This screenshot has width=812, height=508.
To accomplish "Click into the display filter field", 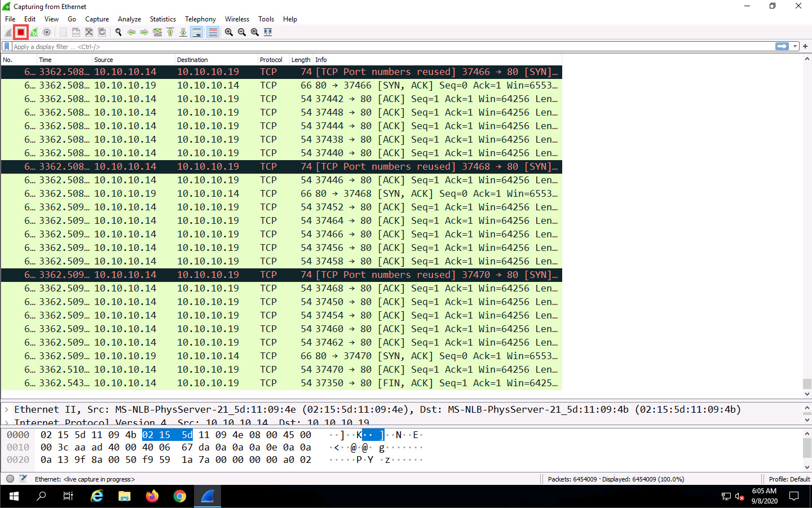I will [x=395, y=47].
